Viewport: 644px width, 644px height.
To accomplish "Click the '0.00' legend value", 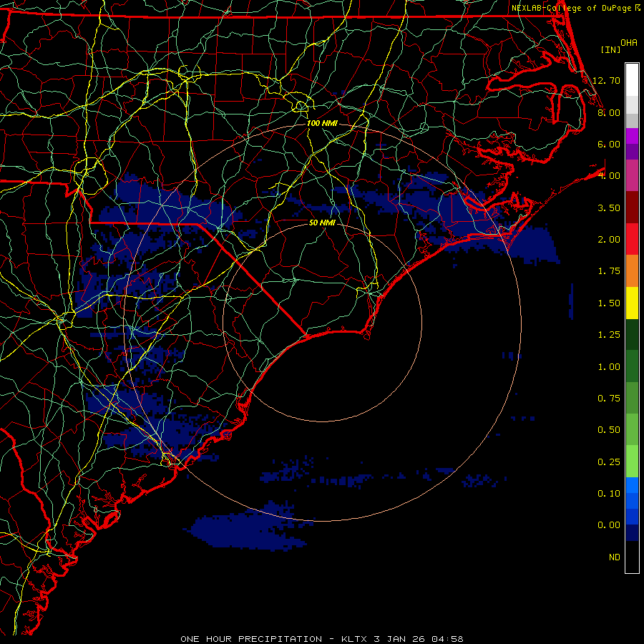I will [x=609, y=525].
